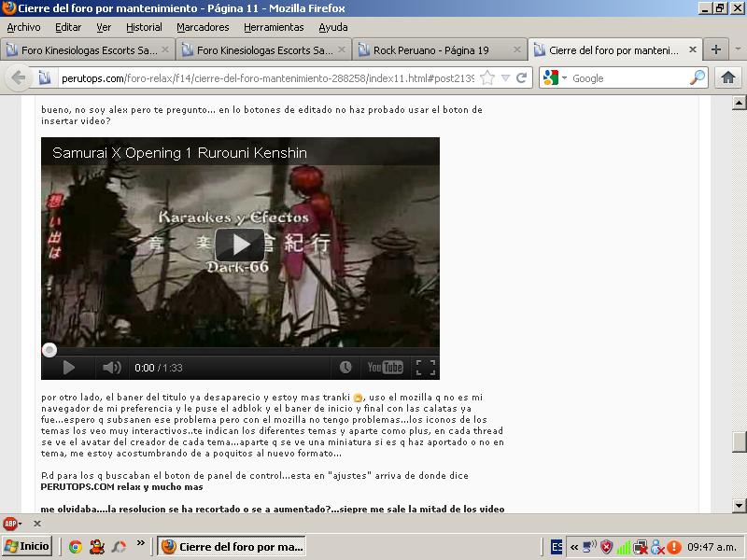Click the red character quick launch icon
This screenshot has width=747, height=560.
click(x=97, y=546)
